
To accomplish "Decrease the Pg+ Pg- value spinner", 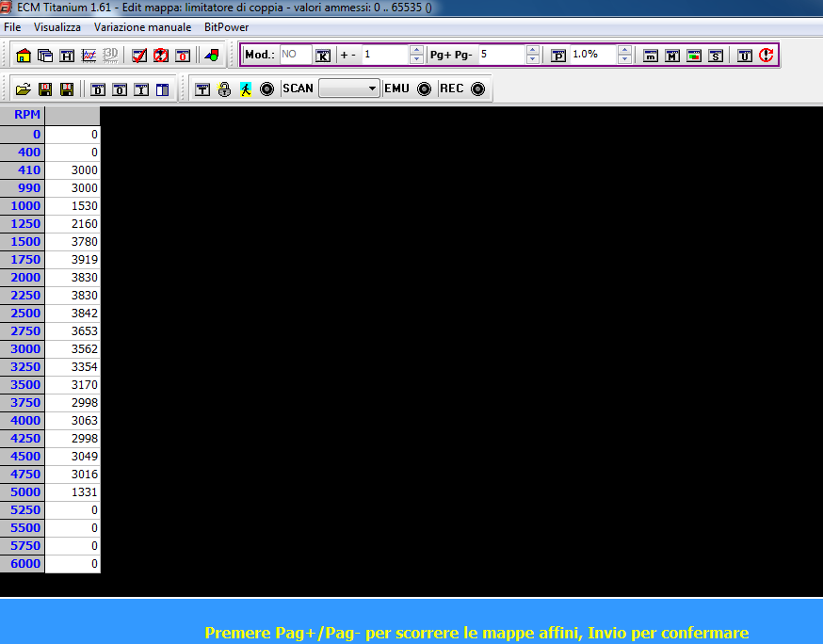I will pos(532,59).
